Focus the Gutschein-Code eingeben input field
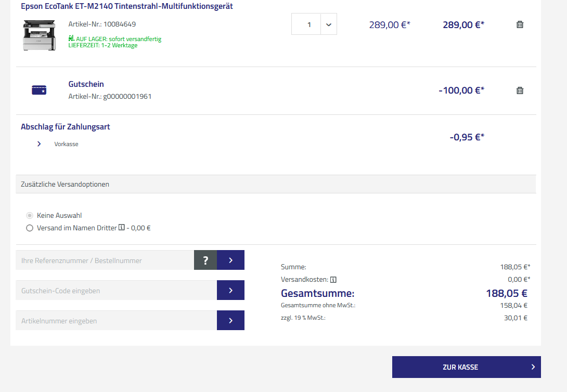This screenshot has height=392, width=567. pos(116,290)
